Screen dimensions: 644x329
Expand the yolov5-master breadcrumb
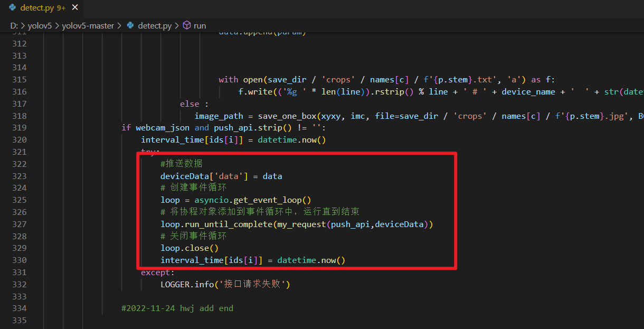[88, 25]
